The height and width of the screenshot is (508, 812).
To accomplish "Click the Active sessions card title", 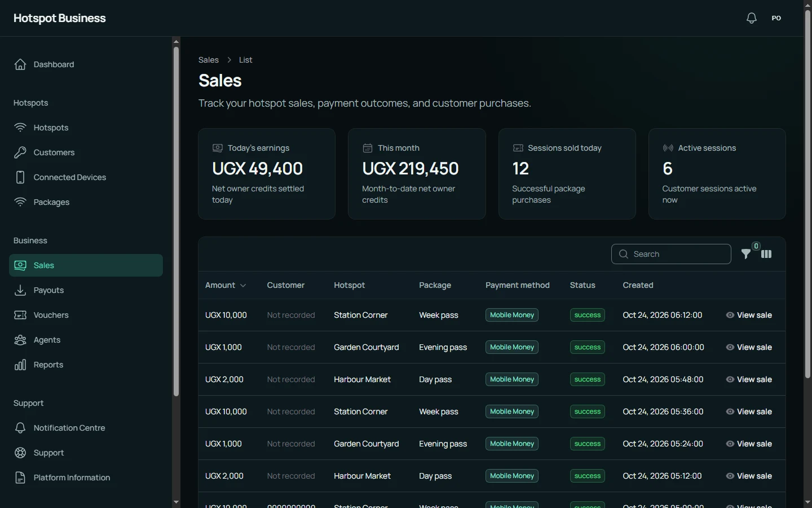I will click(x=707, y=148).
